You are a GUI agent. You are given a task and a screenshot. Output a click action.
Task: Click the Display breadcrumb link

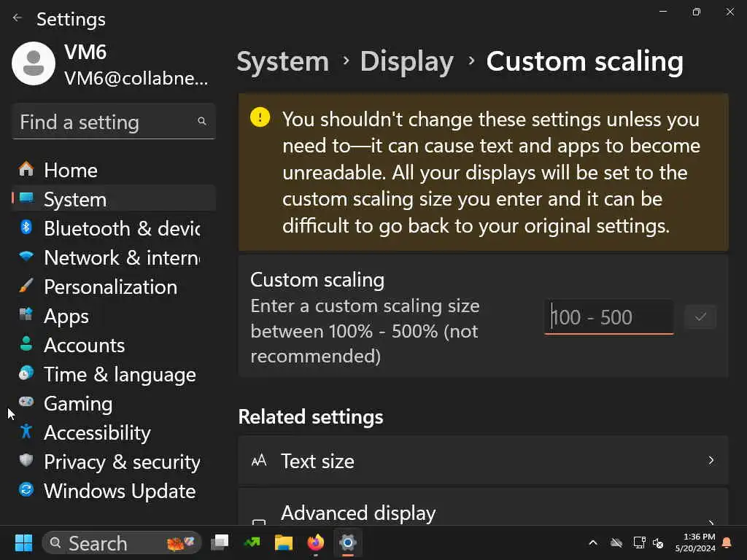coord(406,61)
